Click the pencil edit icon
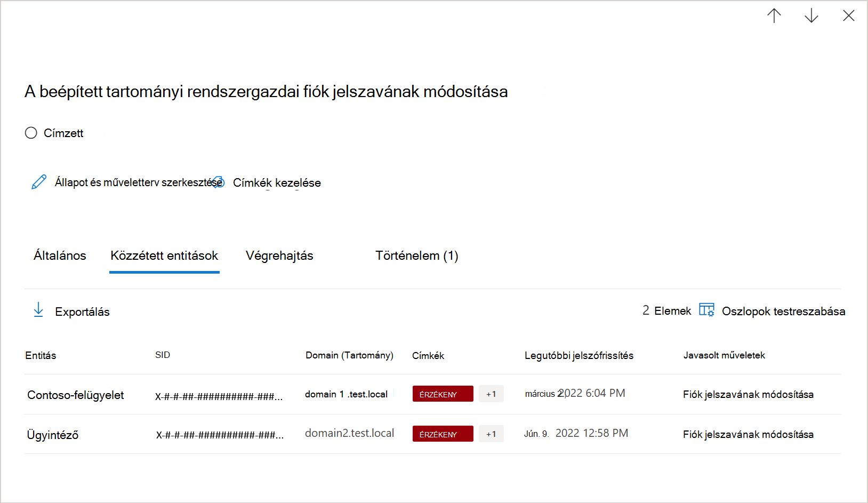 (x=39, y=182)
